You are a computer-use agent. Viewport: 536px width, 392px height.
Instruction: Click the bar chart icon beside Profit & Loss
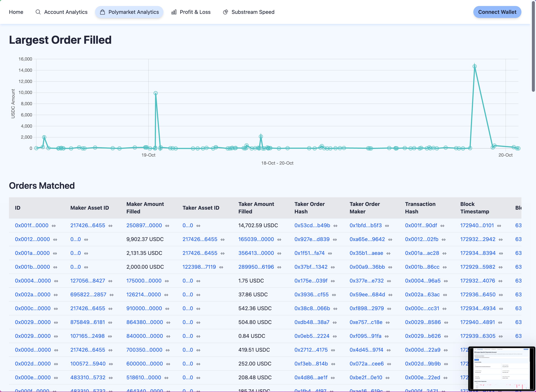point(174,12)
